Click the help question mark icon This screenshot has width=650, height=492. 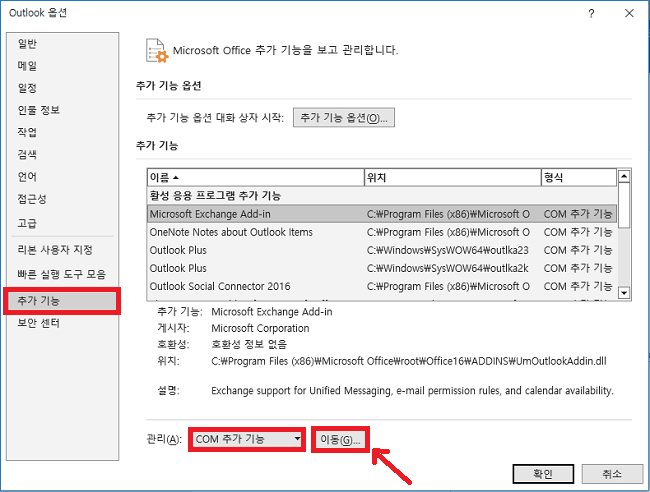coord(592,14)
